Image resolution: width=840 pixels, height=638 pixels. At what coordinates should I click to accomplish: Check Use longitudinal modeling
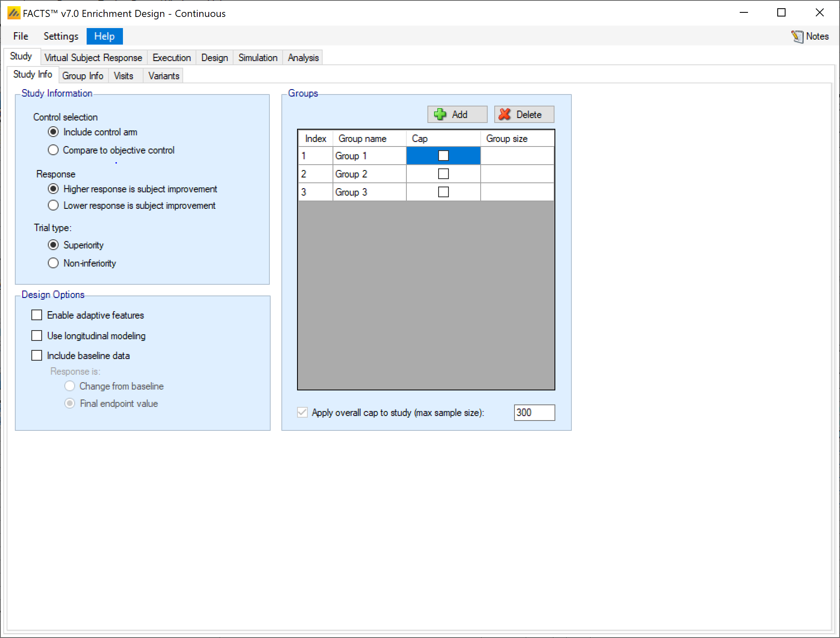37,336
